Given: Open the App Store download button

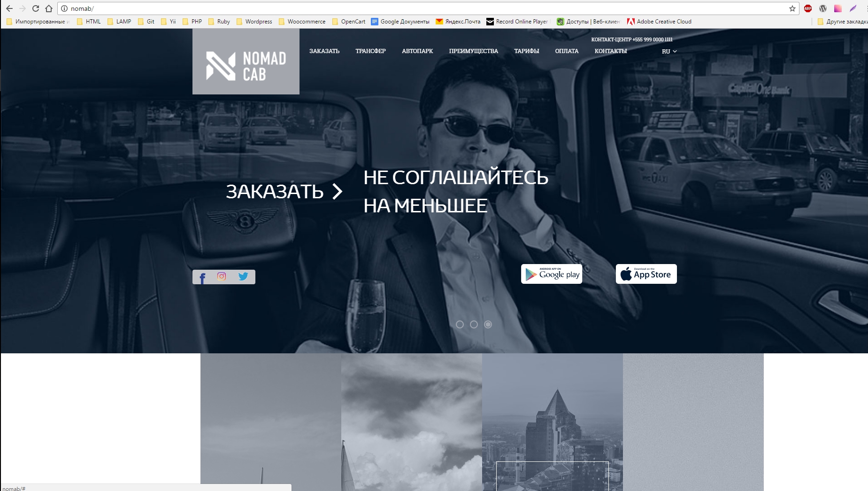Looking at the screenshot, I should coord(646,274).
